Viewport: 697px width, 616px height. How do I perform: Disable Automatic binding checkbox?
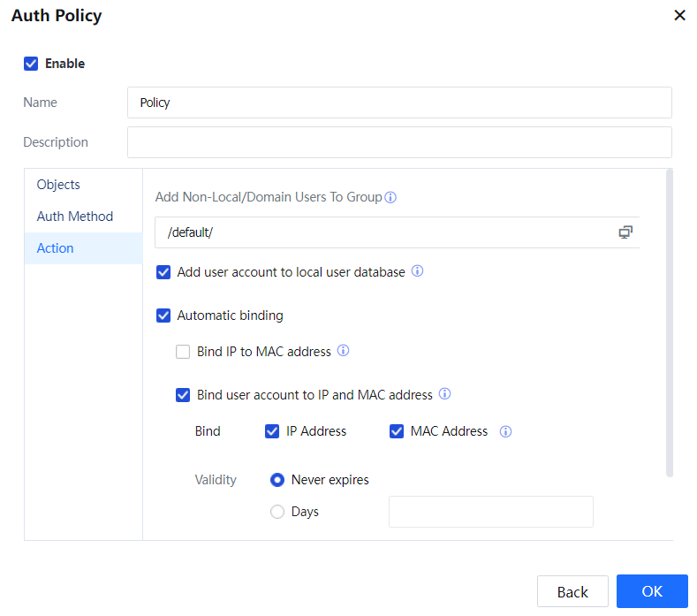163,316
